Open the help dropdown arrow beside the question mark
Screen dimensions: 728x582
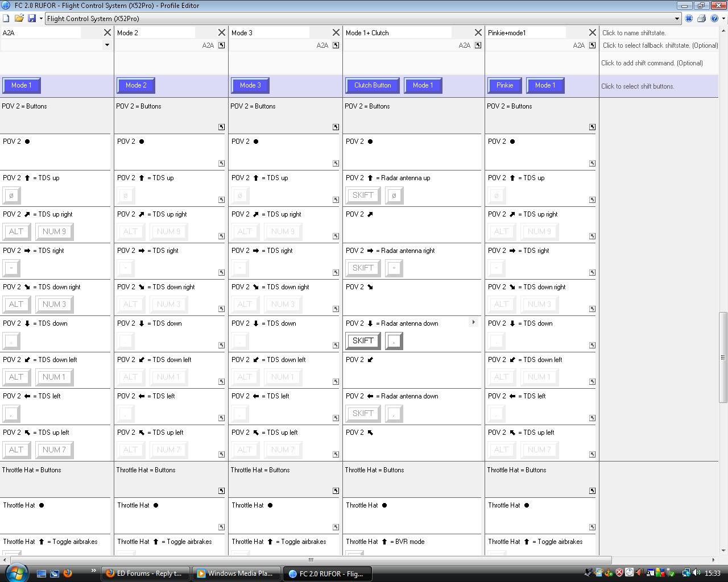(x=722, y=18)
